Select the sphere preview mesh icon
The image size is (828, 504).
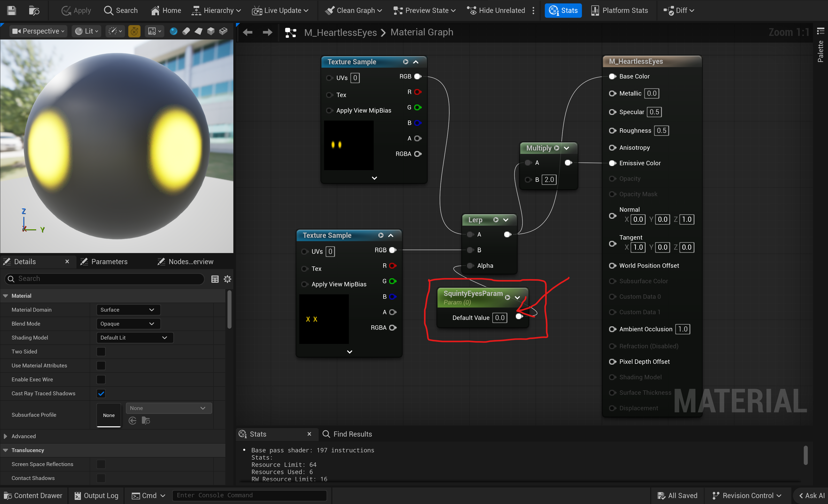tap(173, 31)
